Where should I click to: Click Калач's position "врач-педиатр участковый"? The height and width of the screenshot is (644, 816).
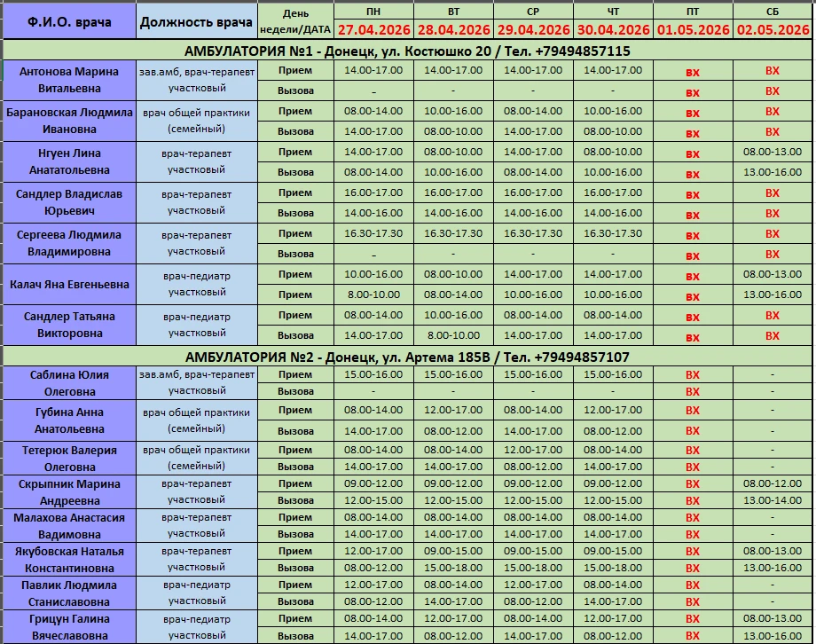(x=197, y=284)
